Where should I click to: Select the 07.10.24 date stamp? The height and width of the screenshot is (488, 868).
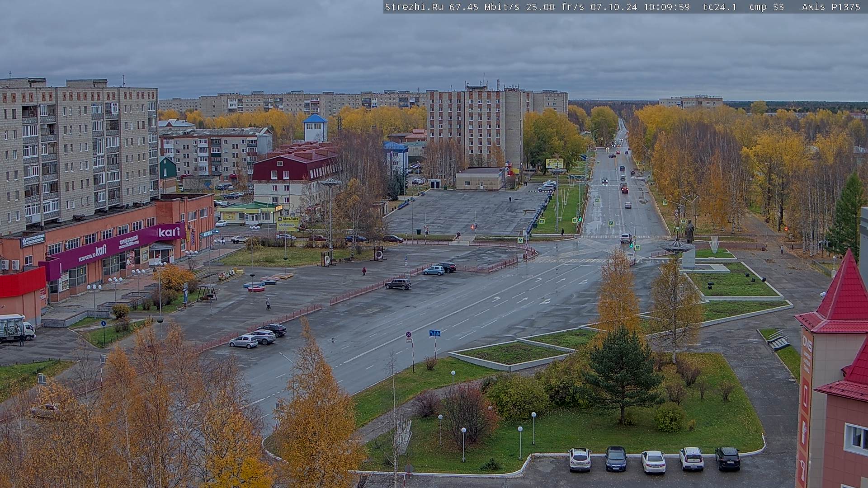[613, 7]
